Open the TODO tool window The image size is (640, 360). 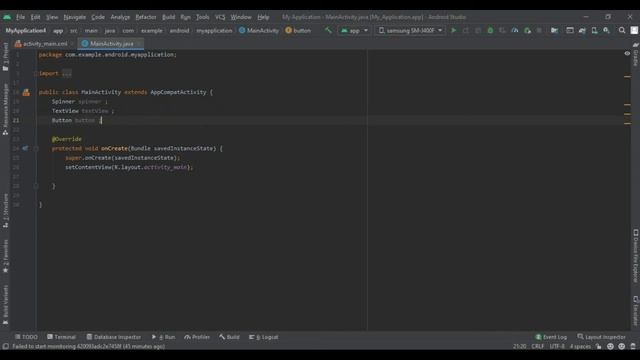(x=27, y=337)
